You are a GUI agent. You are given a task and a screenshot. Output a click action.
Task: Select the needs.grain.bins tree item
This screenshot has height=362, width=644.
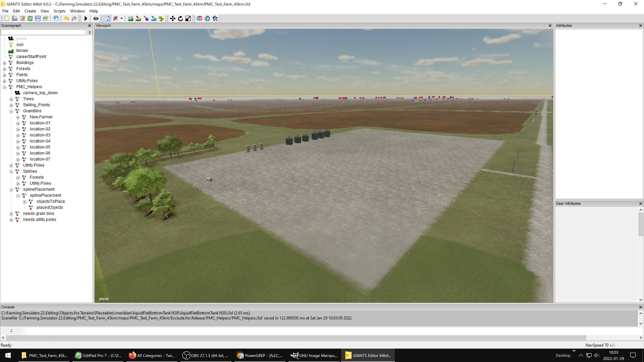point(39,213)
